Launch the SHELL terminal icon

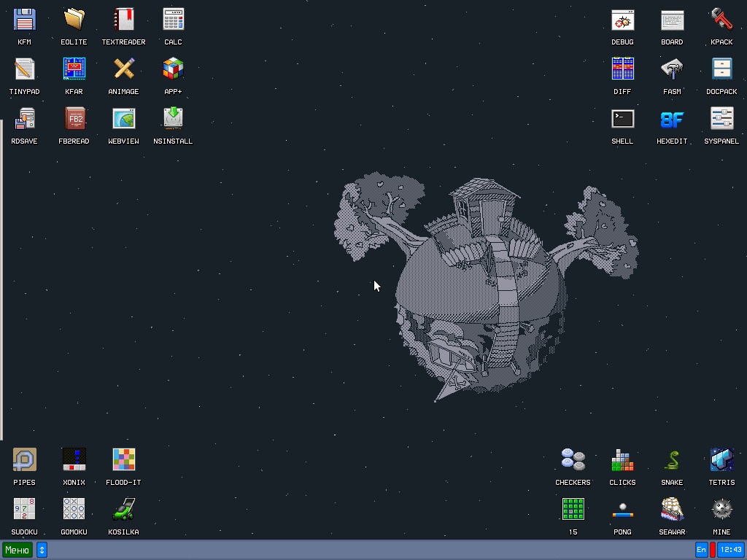pos(623,119)
